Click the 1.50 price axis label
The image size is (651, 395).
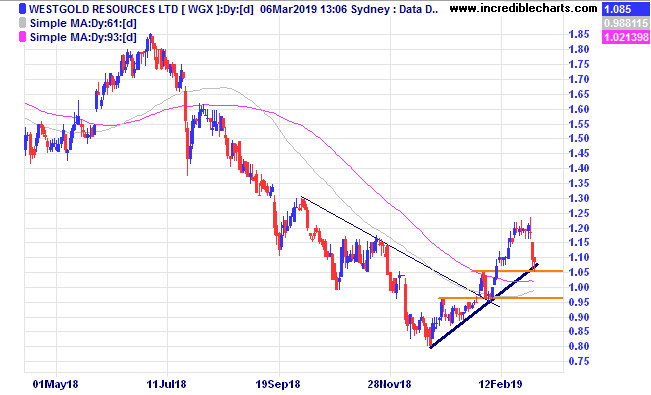[579, 138]
